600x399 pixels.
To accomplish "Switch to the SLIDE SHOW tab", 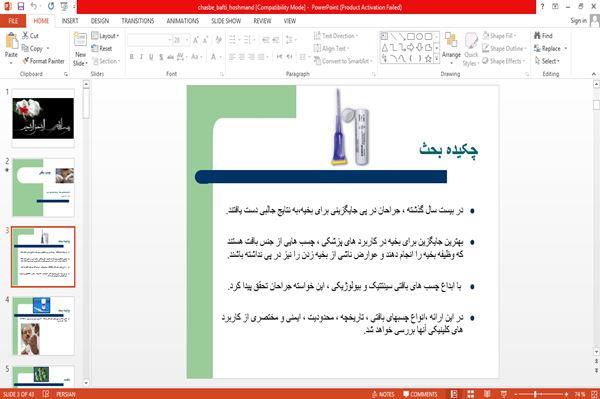I will click(x=226, y=21).
